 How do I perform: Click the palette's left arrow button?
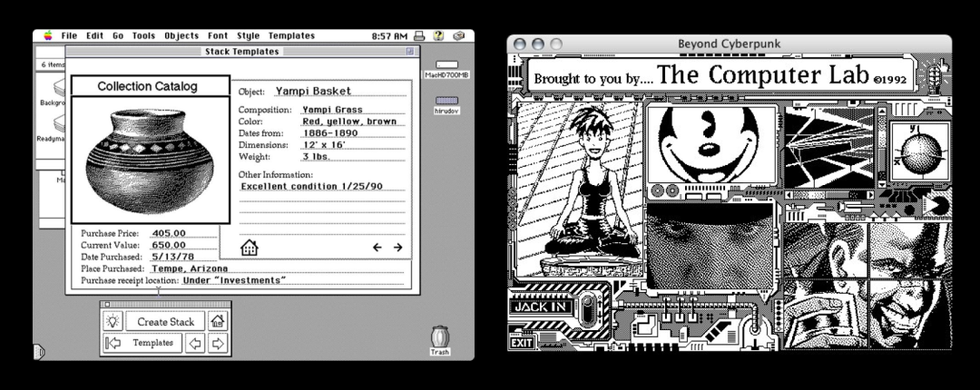coord(196,343)
